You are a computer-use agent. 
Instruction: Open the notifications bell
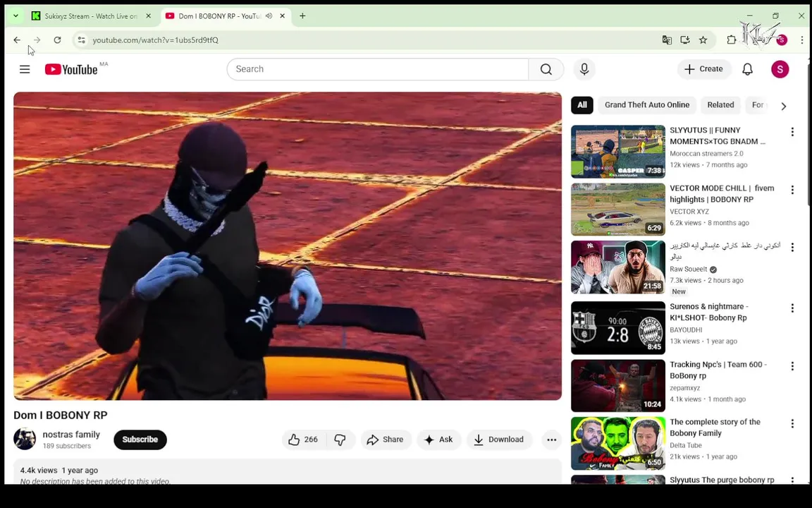point(747,69)
